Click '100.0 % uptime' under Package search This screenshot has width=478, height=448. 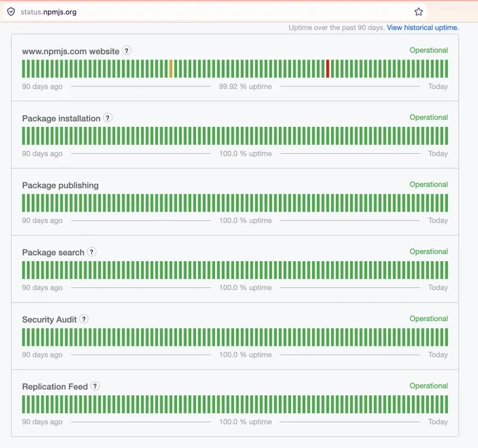245,287
